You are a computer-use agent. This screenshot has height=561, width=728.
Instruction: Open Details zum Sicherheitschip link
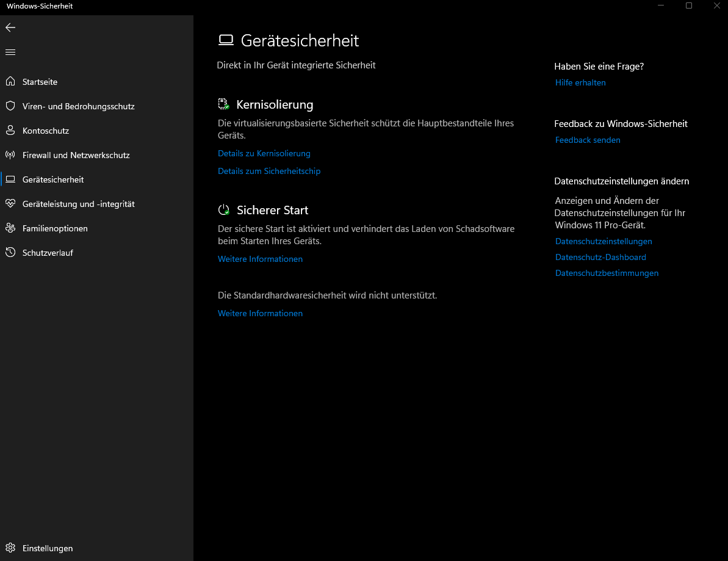point(269,171)
